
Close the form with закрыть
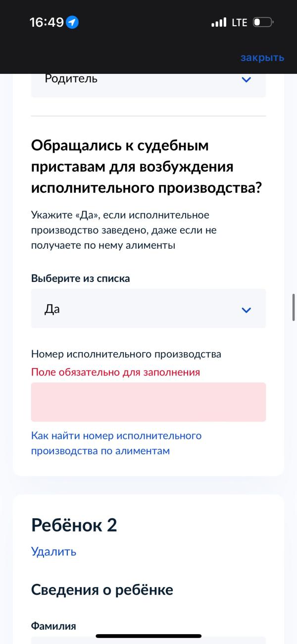tap(262, 57)
